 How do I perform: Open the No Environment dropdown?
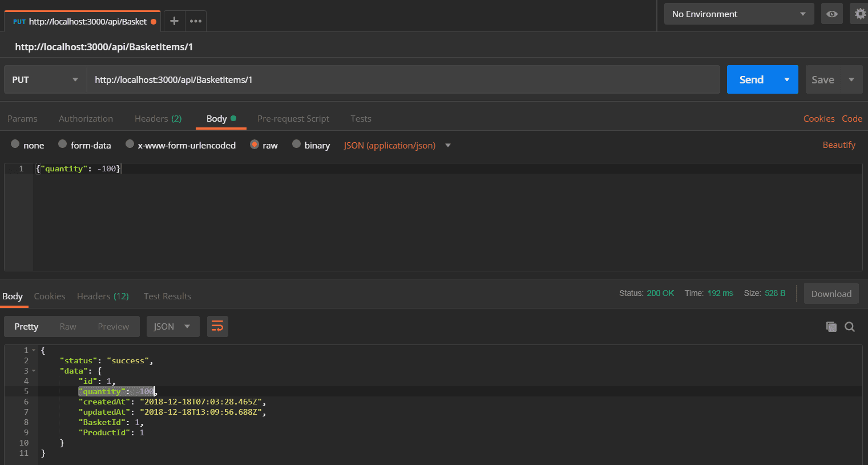point(739,14)
